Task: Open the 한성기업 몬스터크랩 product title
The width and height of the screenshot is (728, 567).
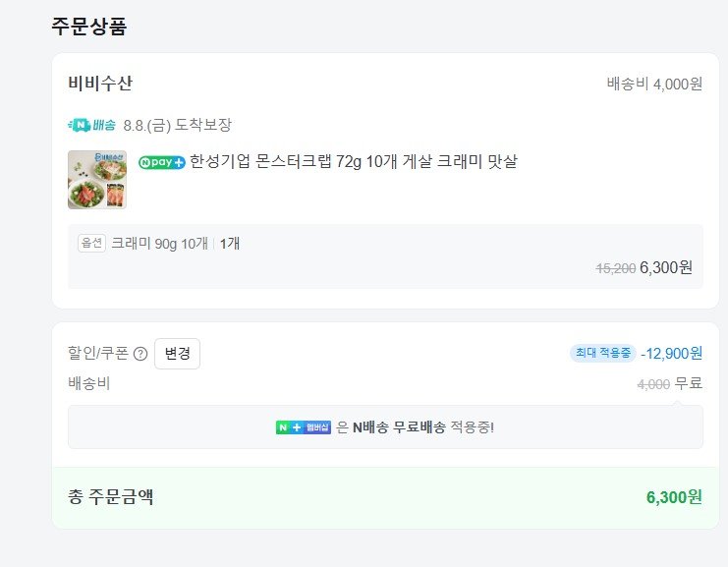Action: [x=353, y=161]
